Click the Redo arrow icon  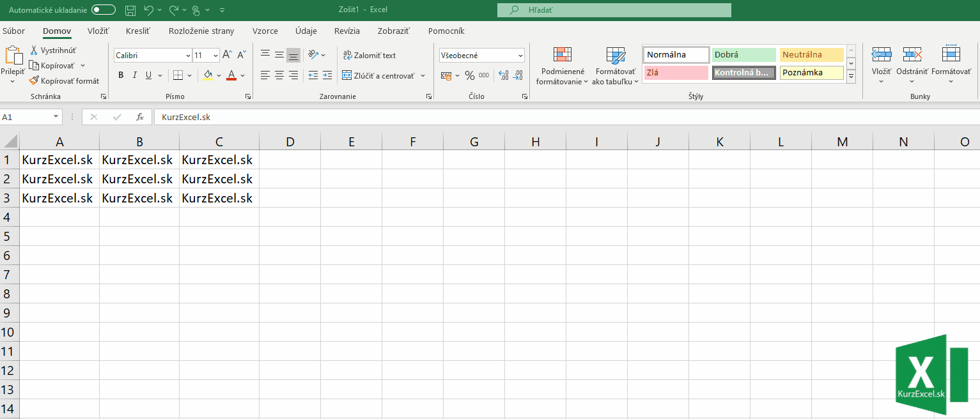tap(173, 10)
